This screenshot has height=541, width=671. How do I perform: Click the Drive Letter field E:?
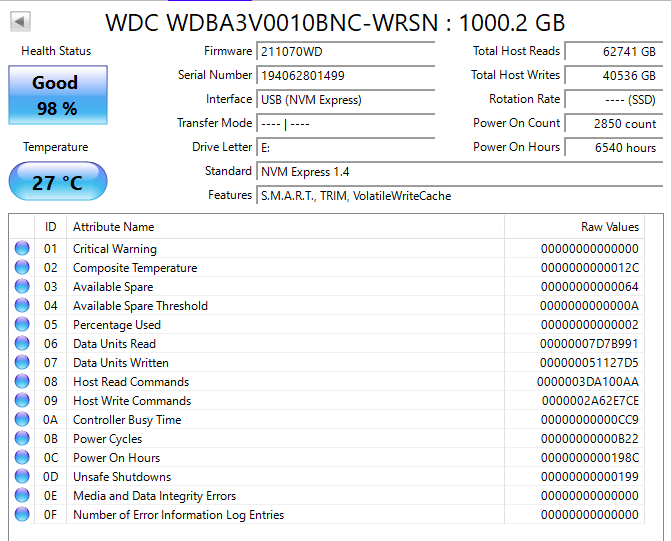[x=346, y=147]
